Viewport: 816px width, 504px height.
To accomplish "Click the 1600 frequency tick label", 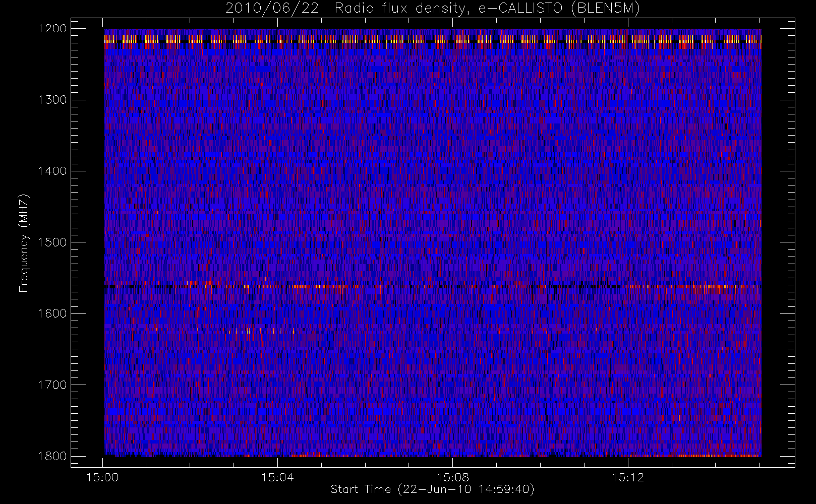I will tap(52, 313).
